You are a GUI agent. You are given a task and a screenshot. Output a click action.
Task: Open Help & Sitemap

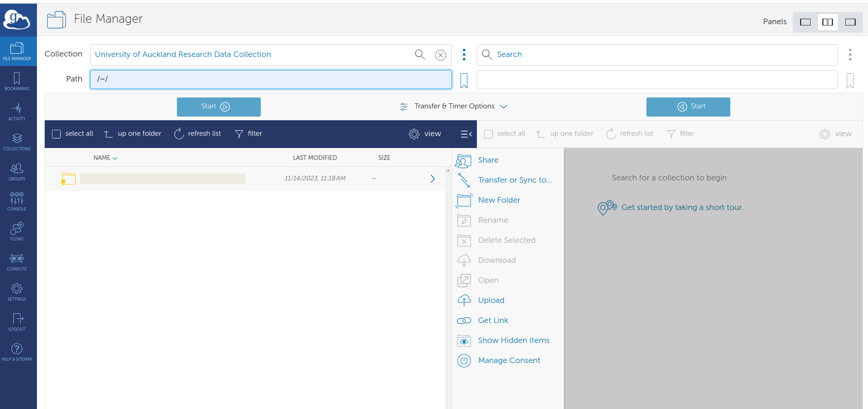[x=17, y=352]
